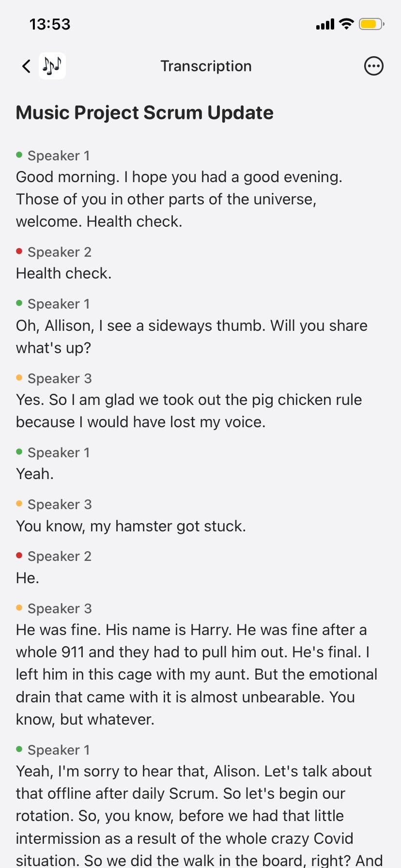Click the red dot beside first Speaker 2

point(19,251)
